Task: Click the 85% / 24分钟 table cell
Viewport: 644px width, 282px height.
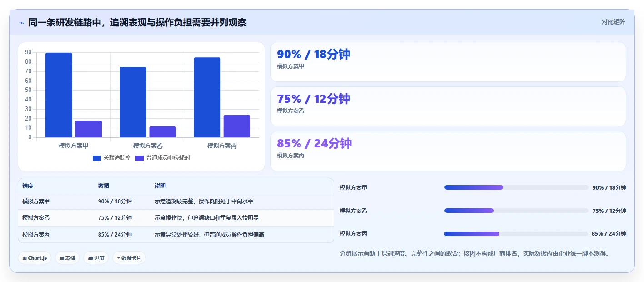Action: coord(115,235)
